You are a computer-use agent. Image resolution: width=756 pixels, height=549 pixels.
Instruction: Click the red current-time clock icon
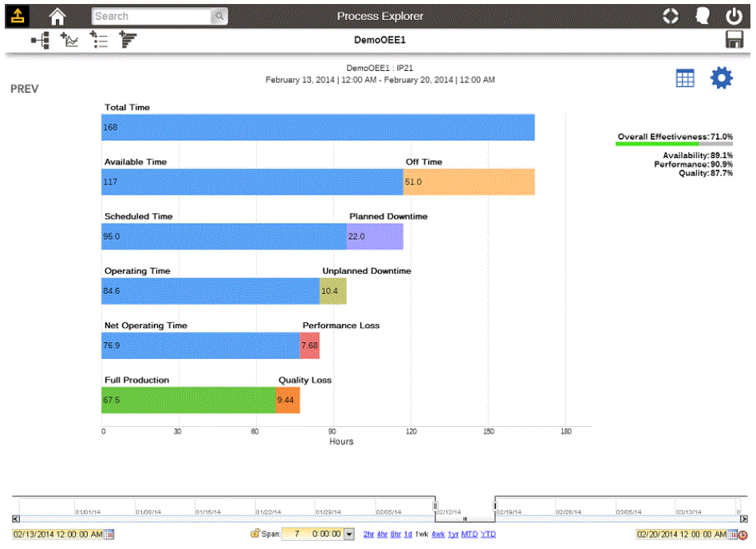click(743, 535)
